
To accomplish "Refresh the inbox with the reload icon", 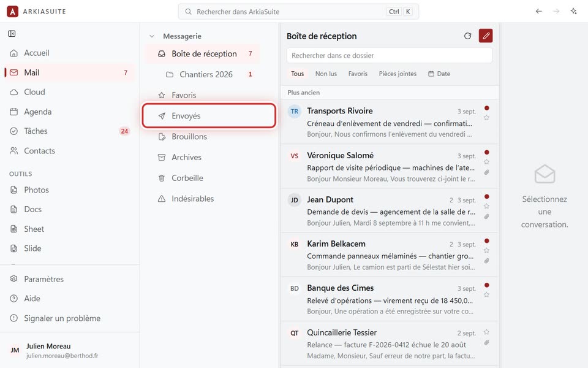I will [467, 36].
